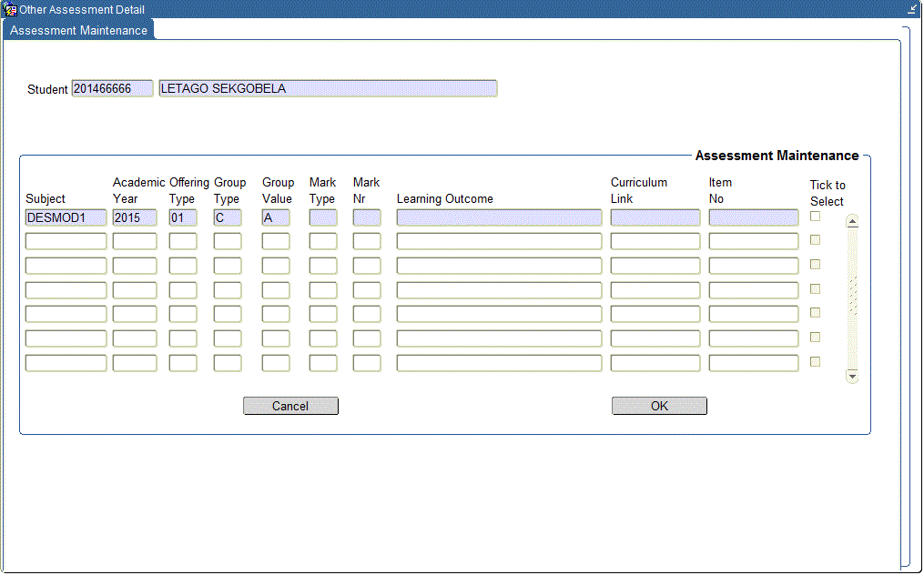The width and height of the screenshot is (924, 575).
Task: Switch to the Assessment Maintenance tab
Action: (78, 30)
